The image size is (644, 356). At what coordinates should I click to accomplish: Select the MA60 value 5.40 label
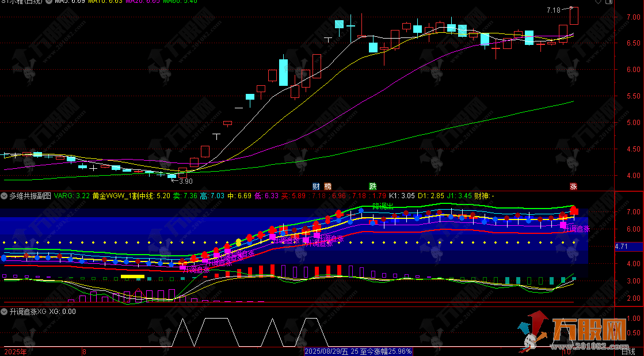click(180, 2)
